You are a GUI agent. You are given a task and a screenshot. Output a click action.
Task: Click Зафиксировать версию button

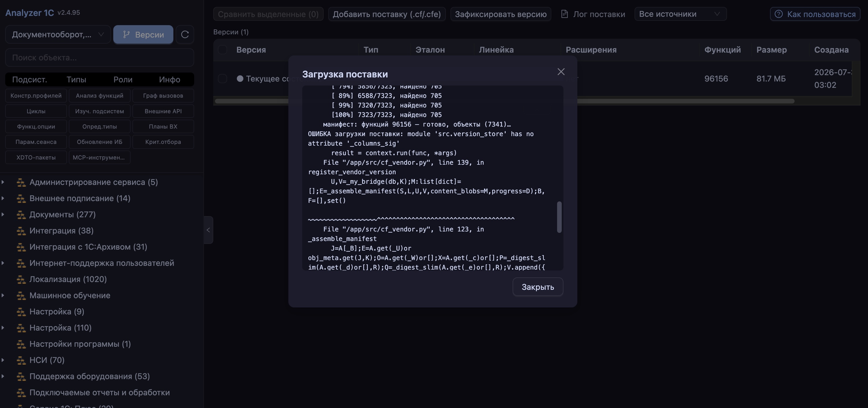pyautogui.click(x=501, y=14)
